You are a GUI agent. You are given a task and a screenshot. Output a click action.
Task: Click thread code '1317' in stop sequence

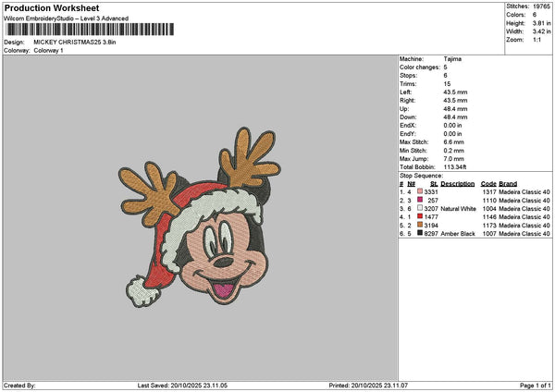(x=489, y=192)
